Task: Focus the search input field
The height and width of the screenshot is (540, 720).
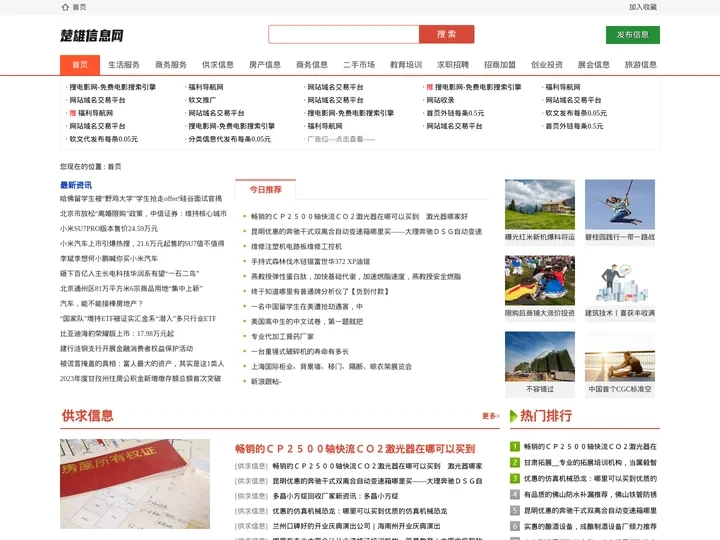Action: click(344, 34)
